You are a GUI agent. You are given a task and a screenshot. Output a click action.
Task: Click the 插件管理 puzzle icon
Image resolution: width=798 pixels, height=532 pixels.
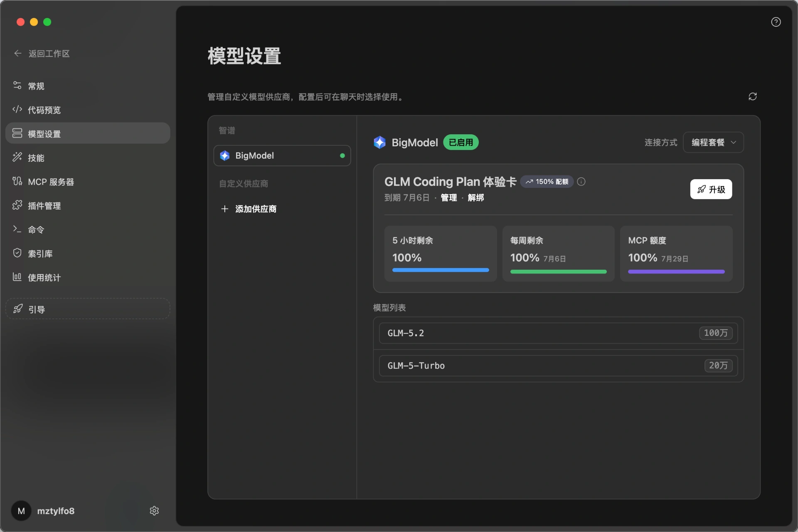[17, 205]
